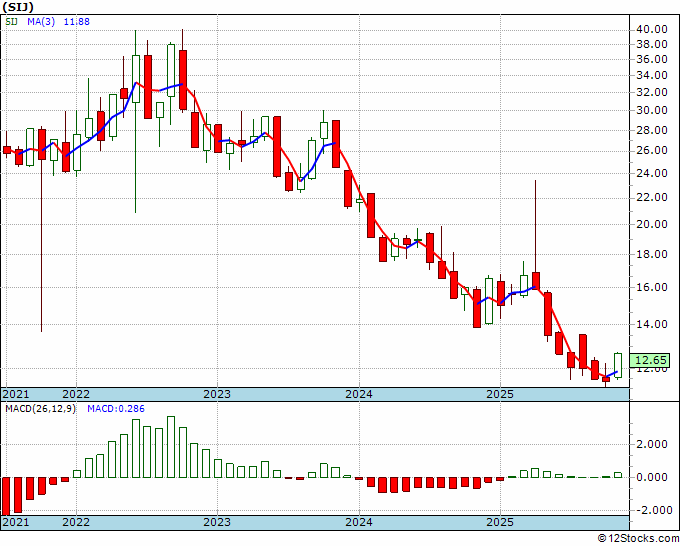Click the 14.00 price axis label
The width and height of the screenshot is (680, 546).
tap(652, 324)
